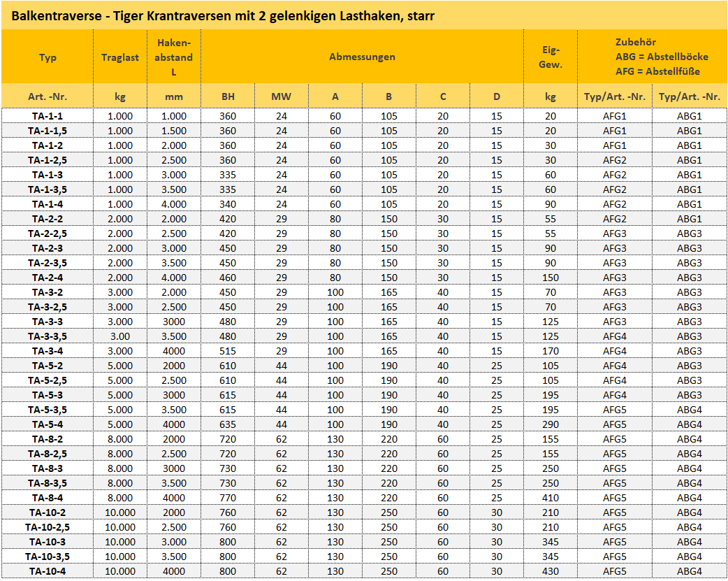Click row label 'TA-5-3,5'
The image size is (728, 581).
pos(48,410)
